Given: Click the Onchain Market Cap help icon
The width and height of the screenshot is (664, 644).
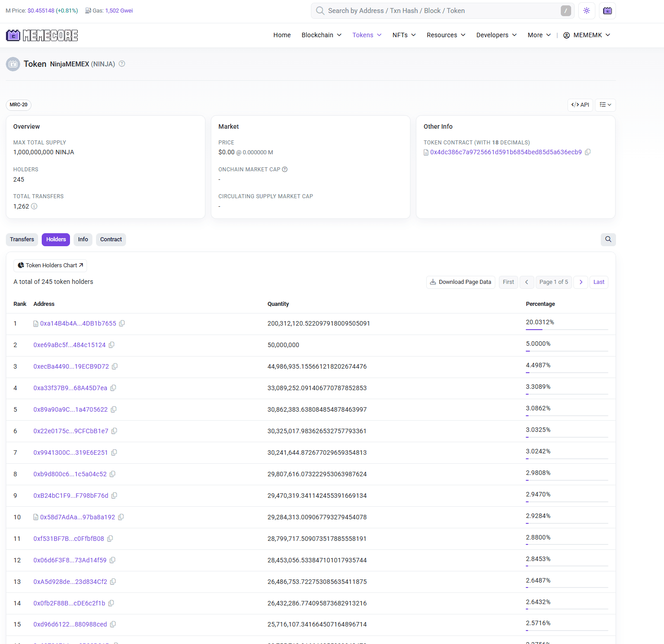Looking at the screenshot, I should (x=285, y=170).
